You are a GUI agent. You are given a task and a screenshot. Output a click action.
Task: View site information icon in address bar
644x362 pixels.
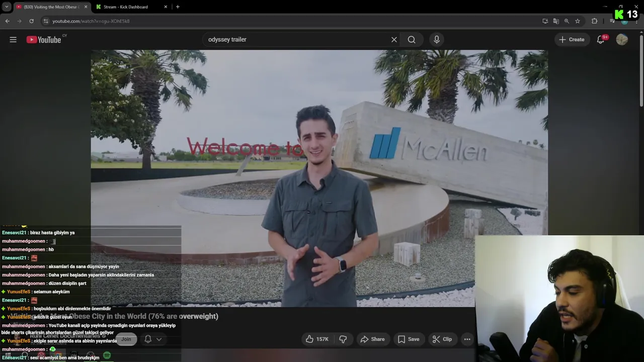[46, 21]
